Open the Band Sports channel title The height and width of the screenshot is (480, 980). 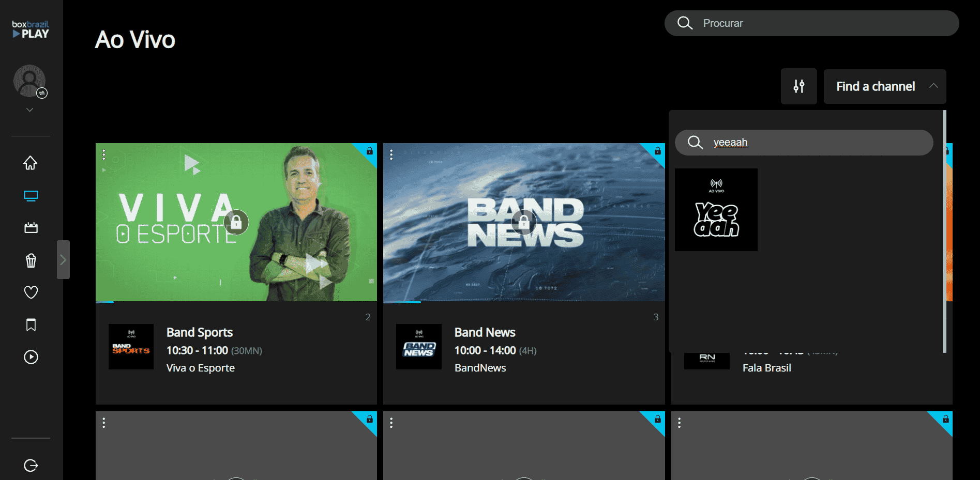200,332
